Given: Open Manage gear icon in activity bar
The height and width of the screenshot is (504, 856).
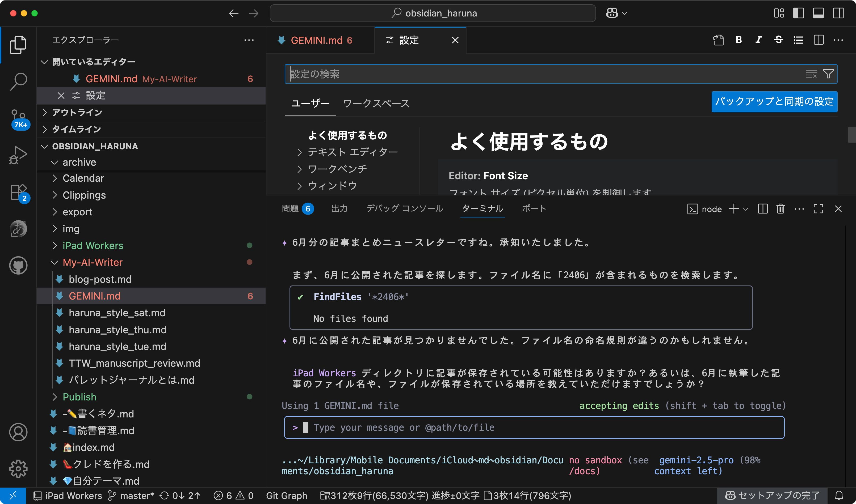Looking at the screenshot, I should (18, 468).
